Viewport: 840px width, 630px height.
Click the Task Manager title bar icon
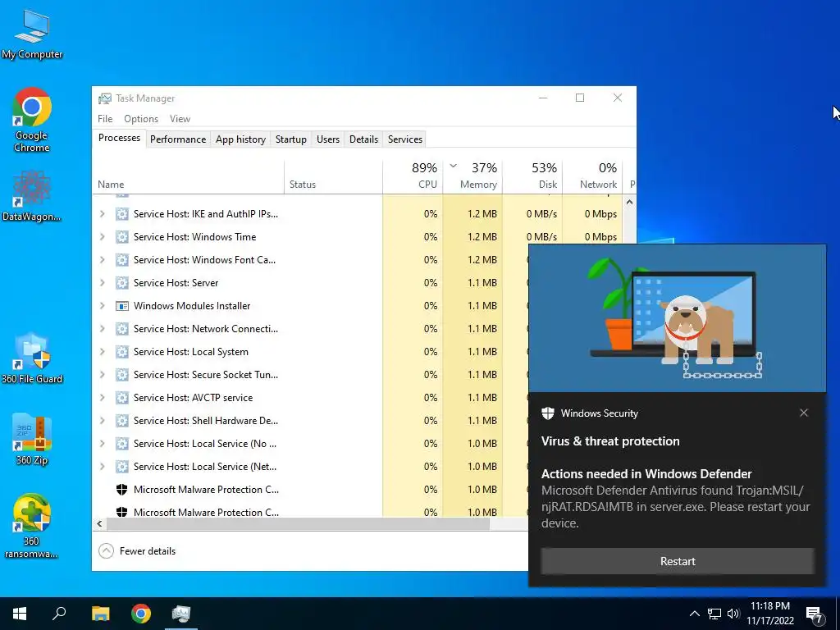pos(105,98)
